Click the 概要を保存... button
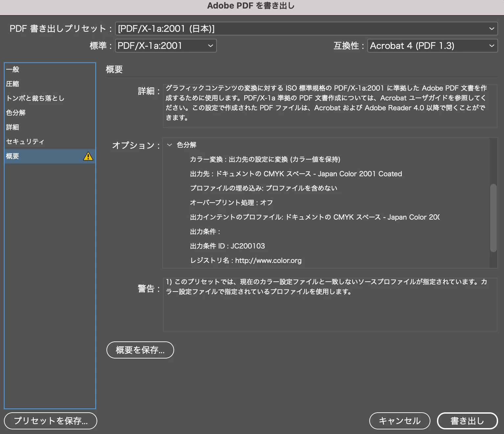 [x=140, y=350]
